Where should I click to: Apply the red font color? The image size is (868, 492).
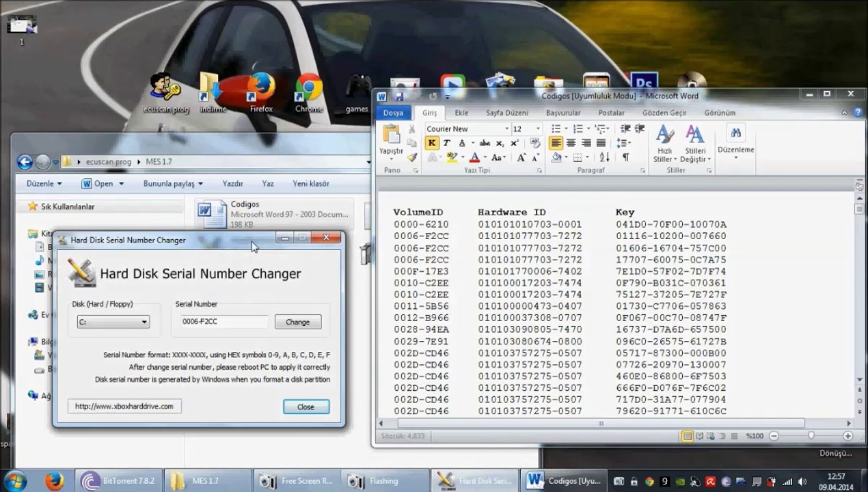pyautogui.click(x=474, y=157)
